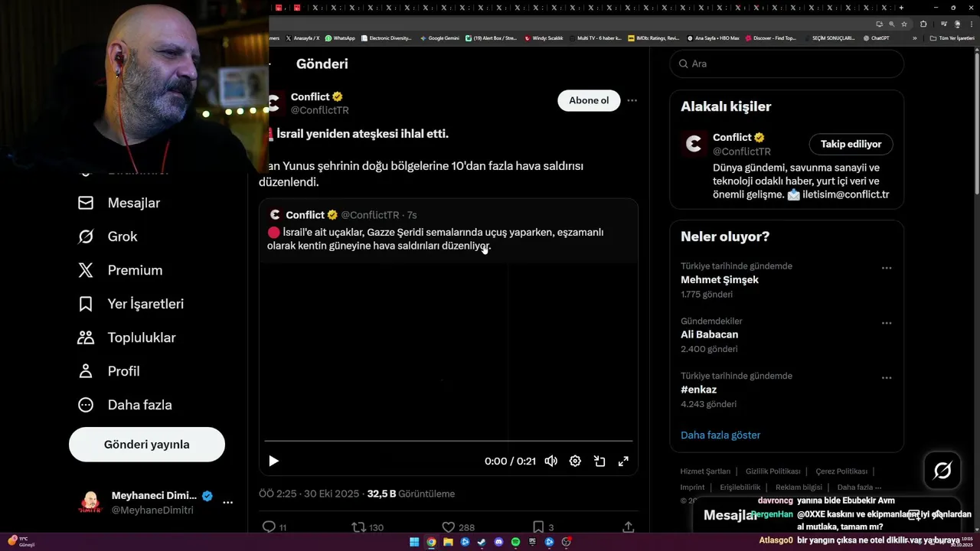Click Abone ol subscribe button

point(589,100)
